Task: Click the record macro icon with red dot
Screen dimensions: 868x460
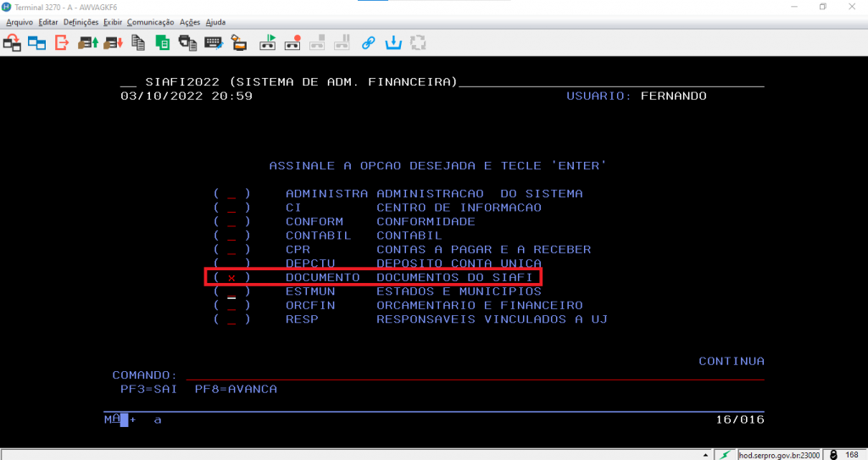Action: pos(292,42)
